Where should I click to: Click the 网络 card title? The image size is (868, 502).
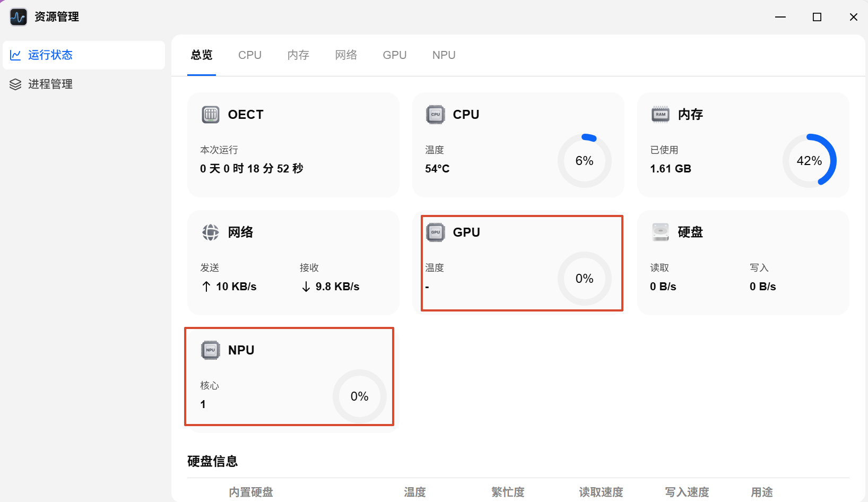tap(240, 232)
